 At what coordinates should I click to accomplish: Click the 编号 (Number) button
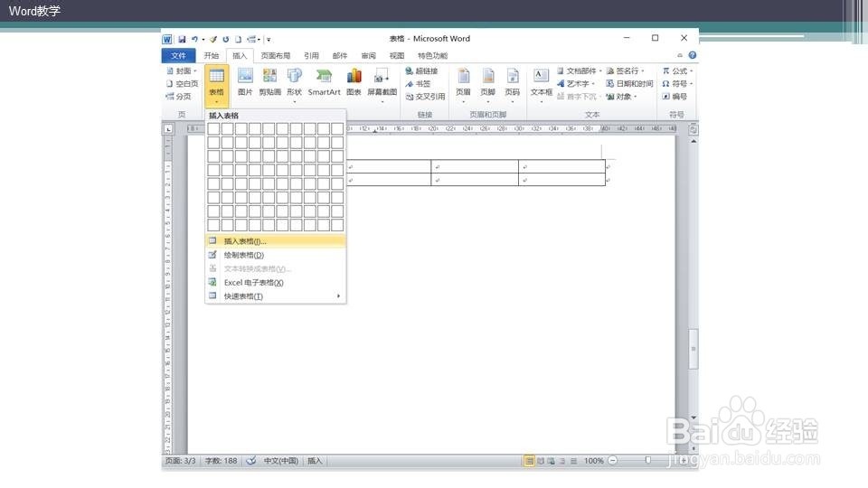point(675,97)
